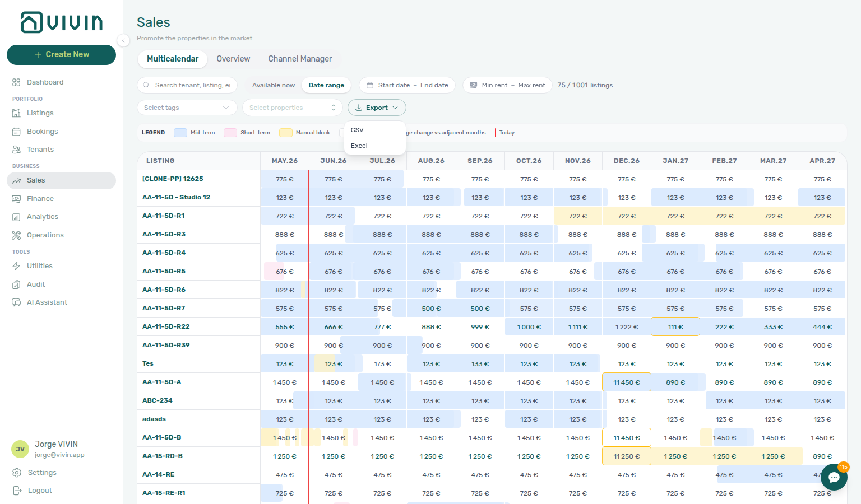Click the plus icon in Create New
861x504 pixels.
(38, 55)
